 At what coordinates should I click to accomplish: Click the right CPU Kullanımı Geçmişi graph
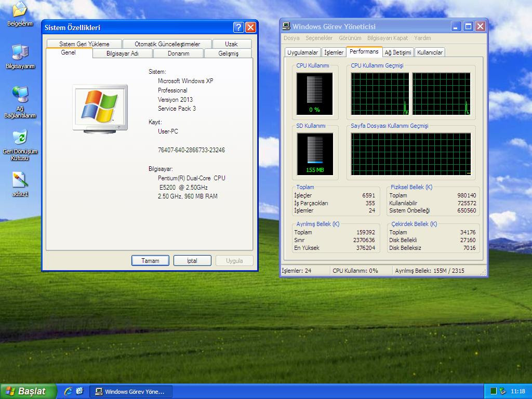(442, 94)
